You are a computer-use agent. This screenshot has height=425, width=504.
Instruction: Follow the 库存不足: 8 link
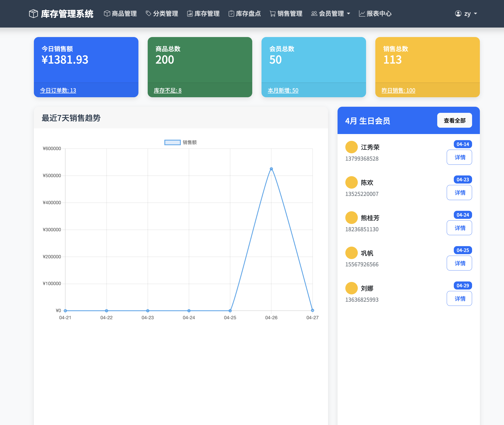click(168, 90)
